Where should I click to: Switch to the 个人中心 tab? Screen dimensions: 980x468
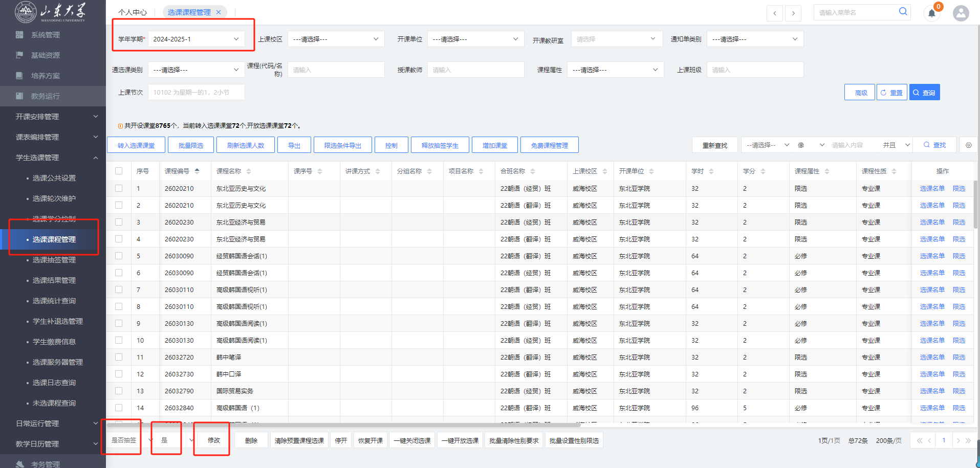click(x=132, y=12)
